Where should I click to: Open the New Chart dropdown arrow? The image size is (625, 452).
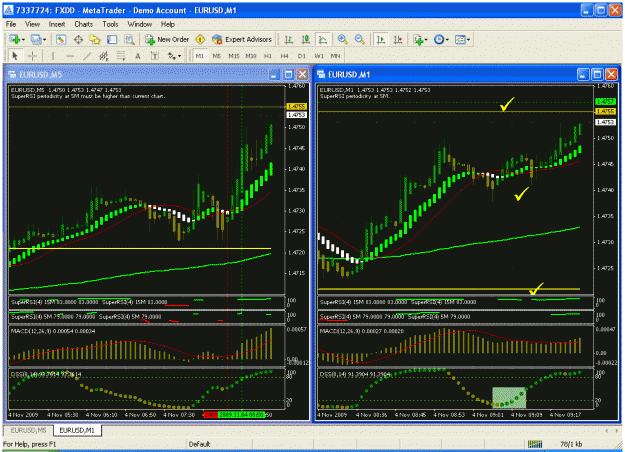tap(23, 39)
